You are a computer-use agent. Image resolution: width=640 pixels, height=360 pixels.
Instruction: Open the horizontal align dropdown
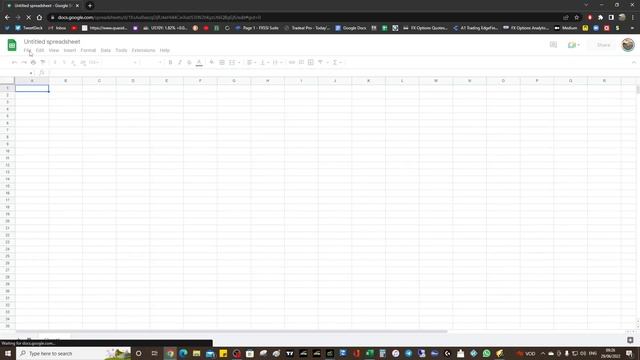pos(251,62)
